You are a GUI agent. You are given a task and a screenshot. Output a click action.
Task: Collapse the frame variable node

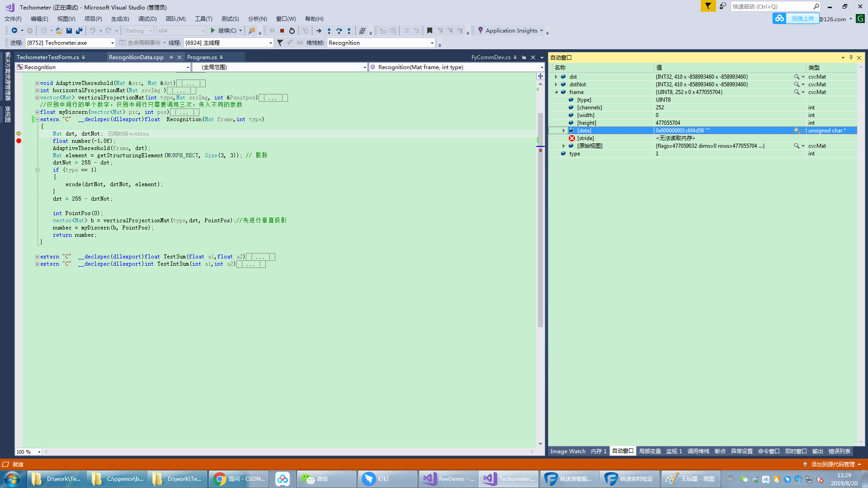(x=556, y=92)
